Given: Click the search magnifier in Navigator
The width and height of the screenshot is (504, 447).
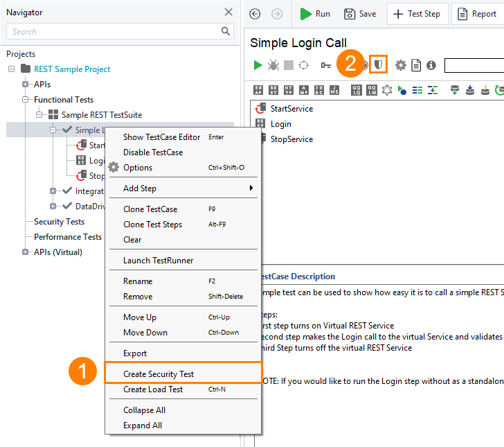Looking at the screenshot, I should click(226, 31).
